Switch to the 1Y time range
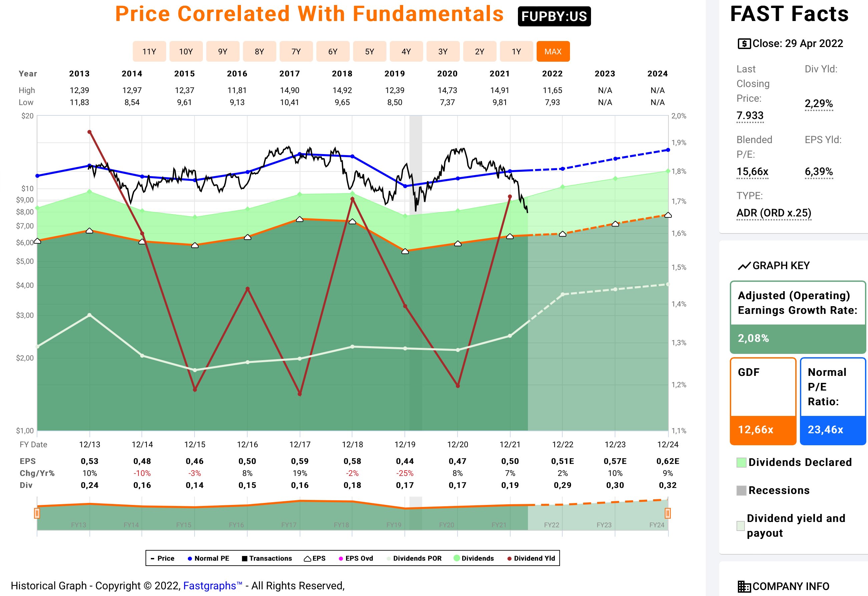The height and width of the screenshot is (596, 868). [516, 52]
